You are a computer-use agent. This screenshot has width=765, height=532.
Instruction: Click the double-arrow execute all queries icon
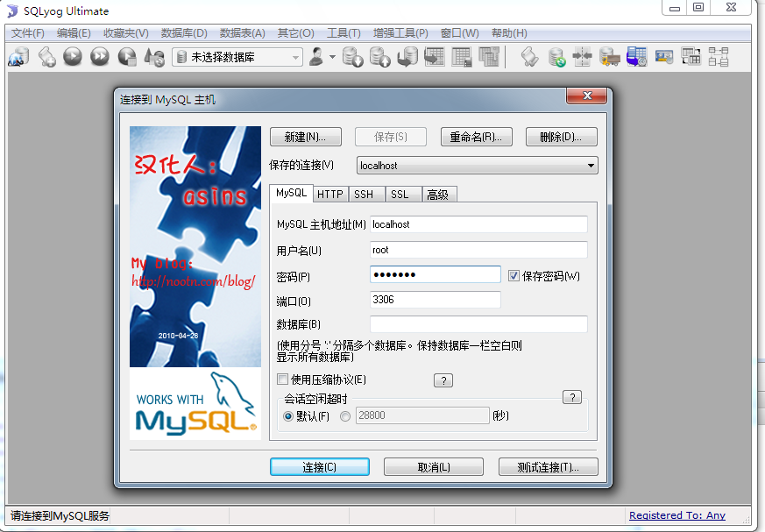(100, 57)
